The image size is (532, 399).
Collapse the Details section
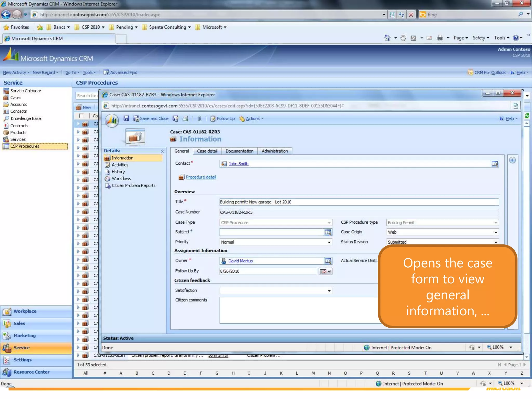point(162,151)
